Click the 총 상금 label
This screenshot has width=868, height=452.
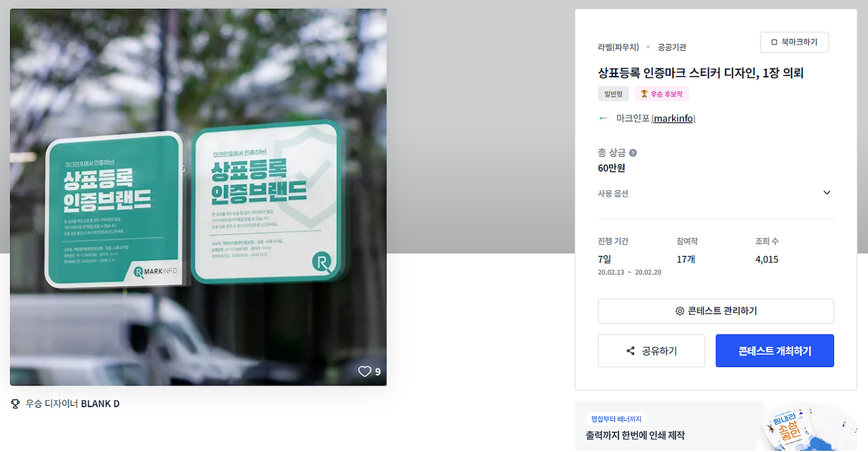pos(611,153)
